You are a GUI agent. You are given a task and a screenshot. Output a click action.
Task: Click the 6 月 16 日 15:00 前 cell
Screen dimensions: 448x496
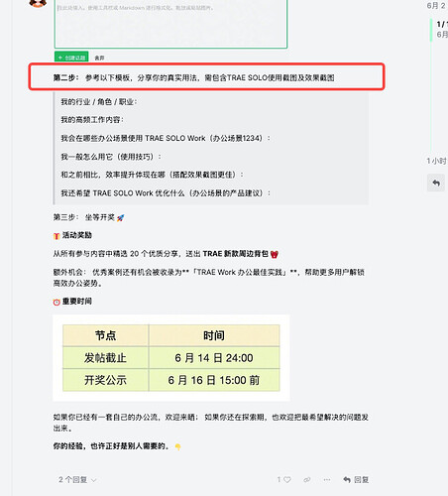214,380
